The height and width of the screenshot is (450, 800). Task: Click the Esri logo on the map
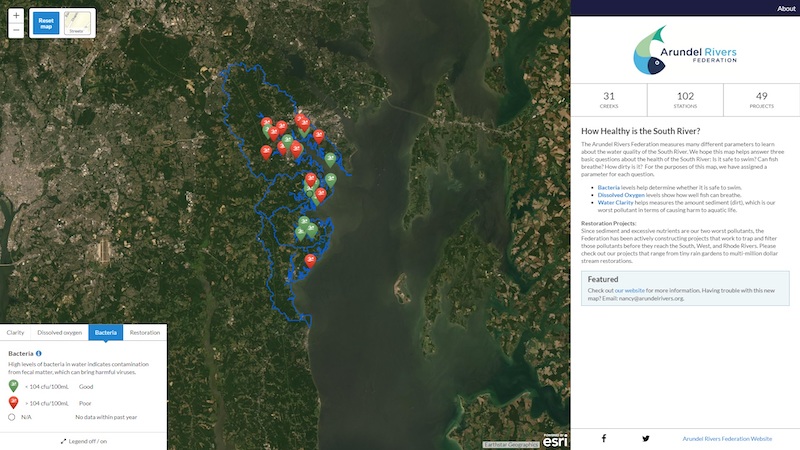555,438
